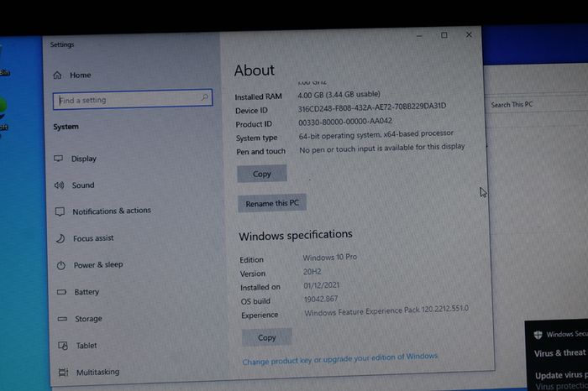Open the Virus & threat notification
The image size is (588, 391).
[559, 352]
